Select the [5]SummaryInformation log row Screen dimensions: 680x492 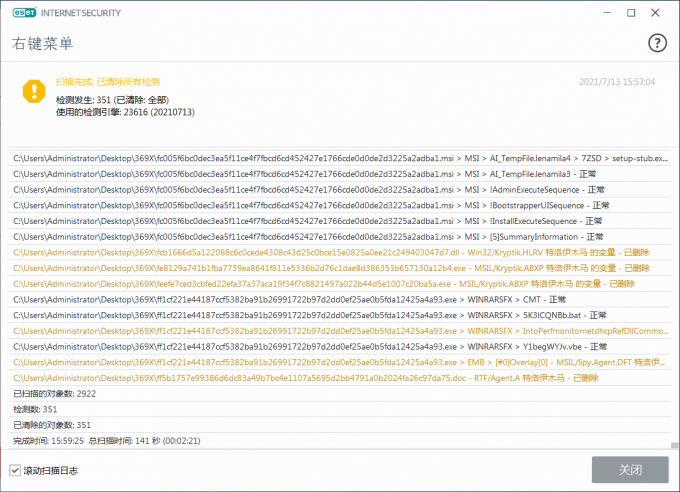tap(340, 237)
